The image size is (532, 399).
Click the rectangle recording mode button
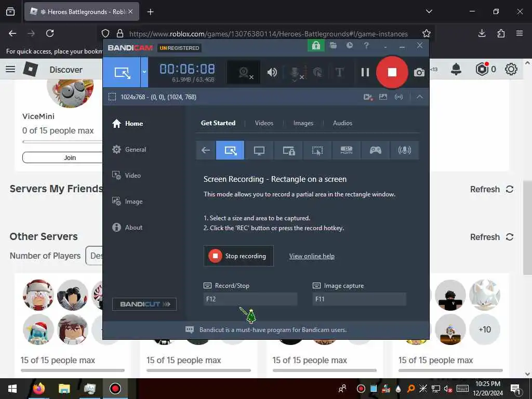pyautogui.click(x=122, y=72)
